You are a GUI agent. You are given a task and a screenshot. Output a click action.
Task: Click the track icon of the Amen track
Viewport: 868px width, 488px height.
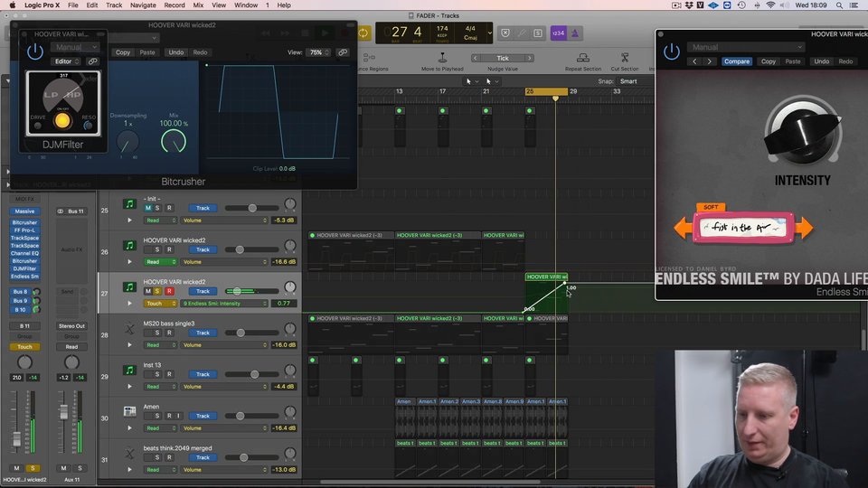pos(129,411)
